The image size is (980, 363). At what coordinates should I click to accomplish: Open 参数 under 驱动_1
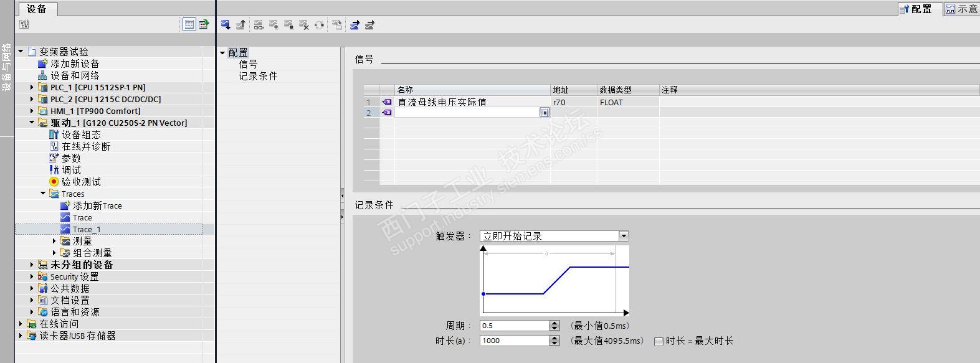pyautogui.click(x=71, y=158)
